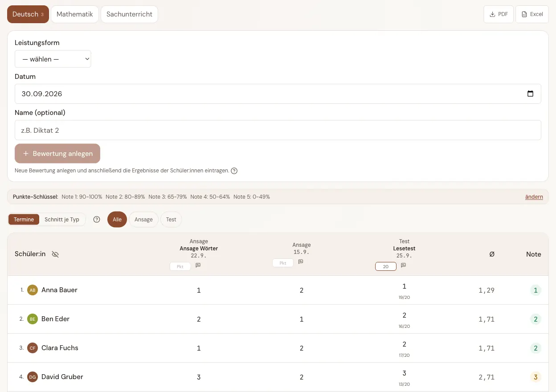This screenshot has width=556, height=392.
Task: Export the grades to Excel
Action: pos(532,14)
